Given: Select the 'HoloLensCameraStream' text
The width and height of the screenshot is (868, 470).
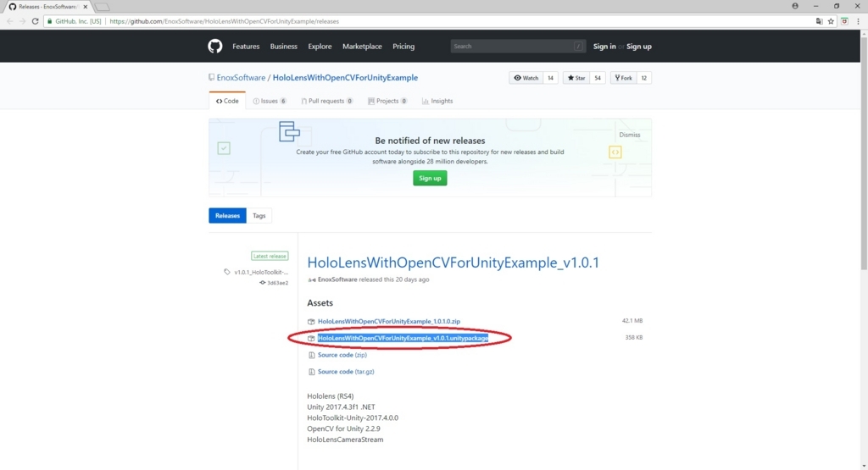Looking at the screenshot, I should [x=345, y=440].
